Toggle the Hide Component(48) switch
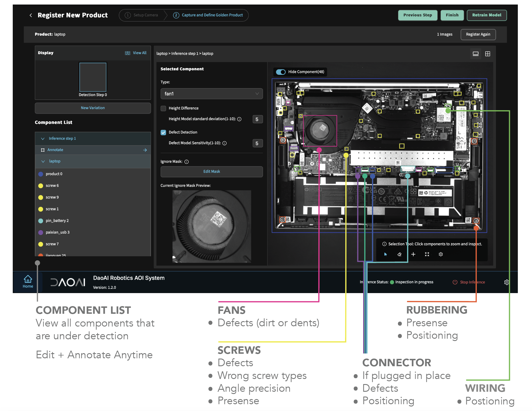The image size is (532, 411). (281, 72)
